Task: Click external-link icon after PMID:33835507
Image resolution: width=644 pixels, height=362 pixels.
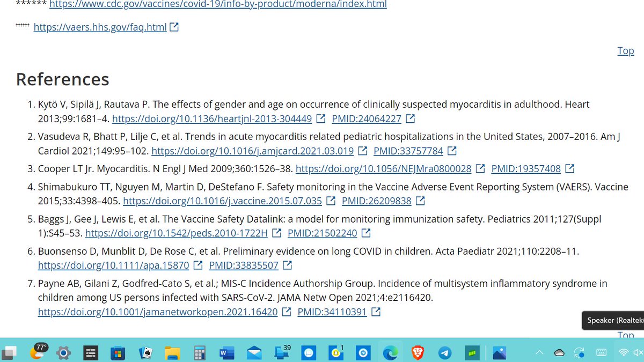Action: point(287,265)
